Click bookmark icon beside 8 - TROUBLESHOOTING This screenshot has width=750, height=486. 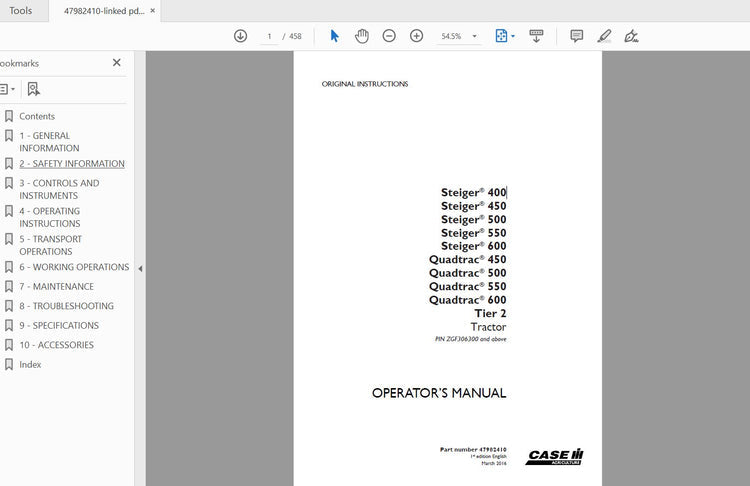9,306
